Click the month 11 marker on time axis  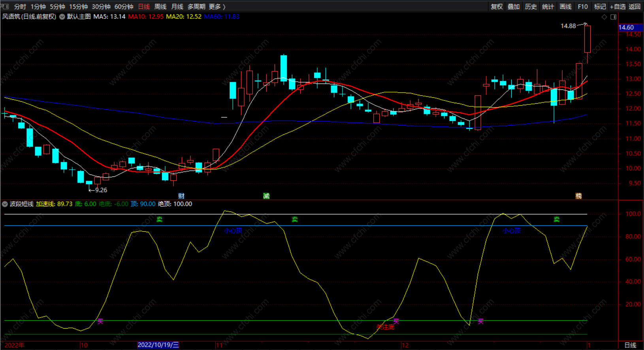click(x=219, y=345)
